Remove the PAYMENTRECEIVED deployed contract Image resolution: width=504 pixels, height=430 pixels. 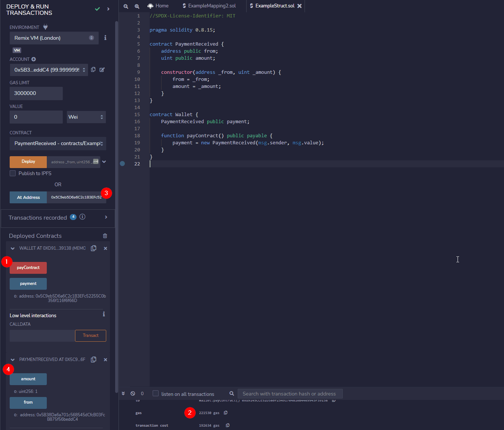[x=105, y=360]
